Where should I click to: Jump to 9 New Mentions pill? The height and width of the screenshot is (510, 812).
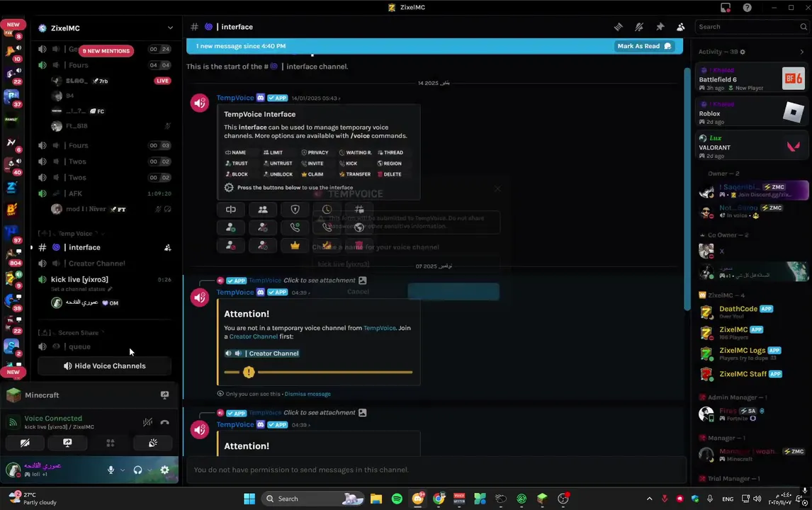tap(106, 51)
